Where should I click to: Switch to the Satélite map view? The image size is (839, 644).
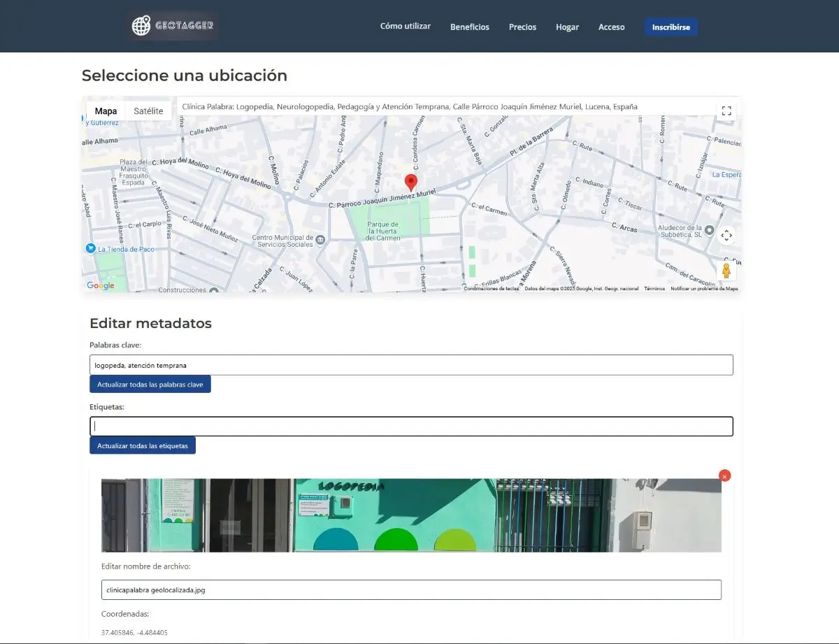pyautogui.click(x=148, y=110)
